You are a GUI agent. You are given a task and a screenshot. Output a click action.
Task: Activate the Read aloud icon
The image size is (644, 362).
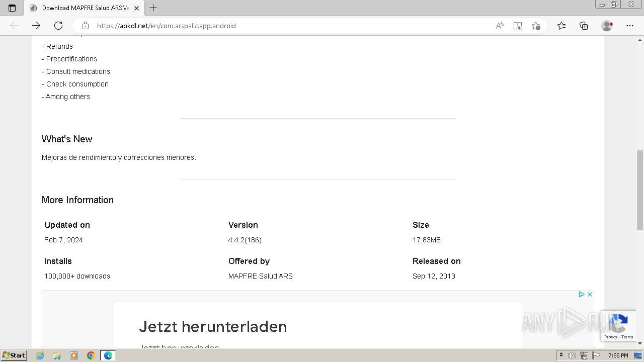pyautogui.click(x=500, y=26)
